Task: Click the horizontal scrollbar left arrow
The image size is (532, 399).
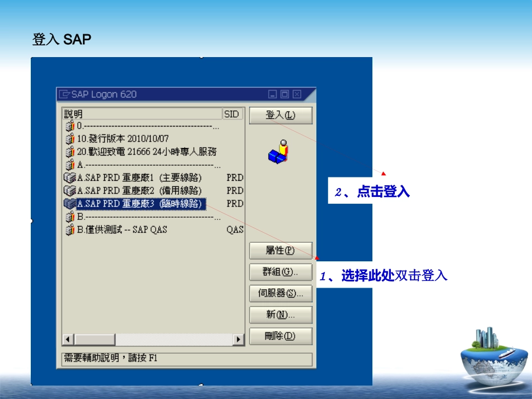Action: [68, 339]
